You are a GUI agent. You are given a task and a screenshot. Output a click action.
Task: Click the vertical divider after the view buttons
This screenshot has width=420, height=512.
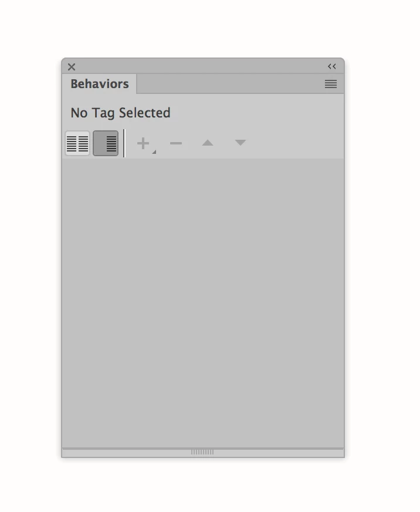[124, 143]
